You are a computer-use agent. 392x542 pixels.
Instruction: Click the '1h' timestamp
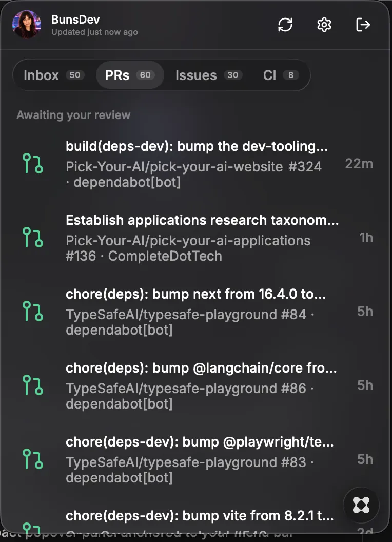pyautogui.click(x=366, y=238)
